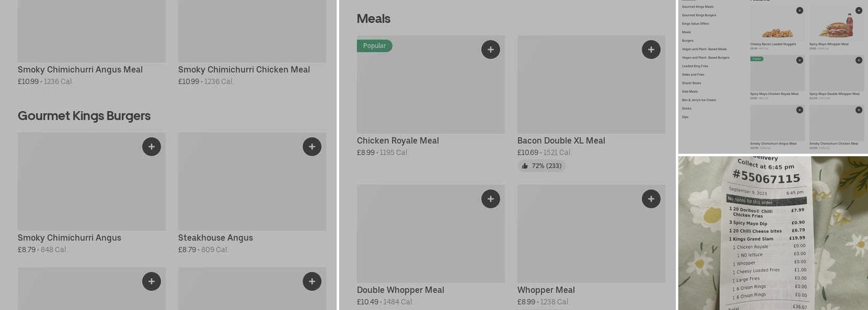Open the order receipt photo
Screen dimensions: 868x310
pos(773,232)
